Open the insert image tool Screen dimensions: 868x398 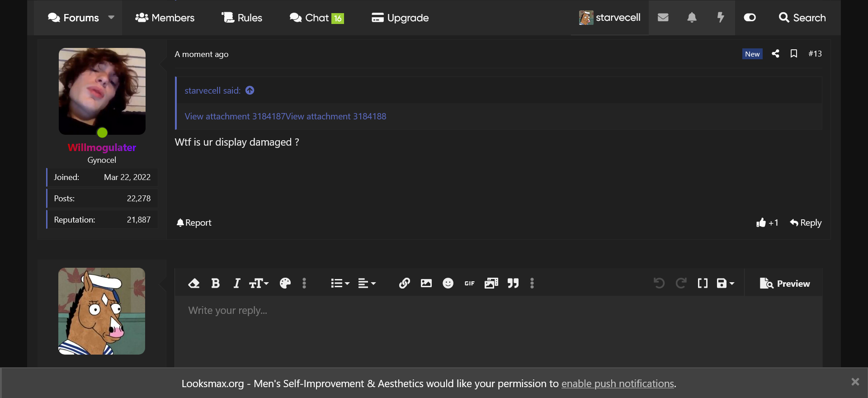(426, 284)
